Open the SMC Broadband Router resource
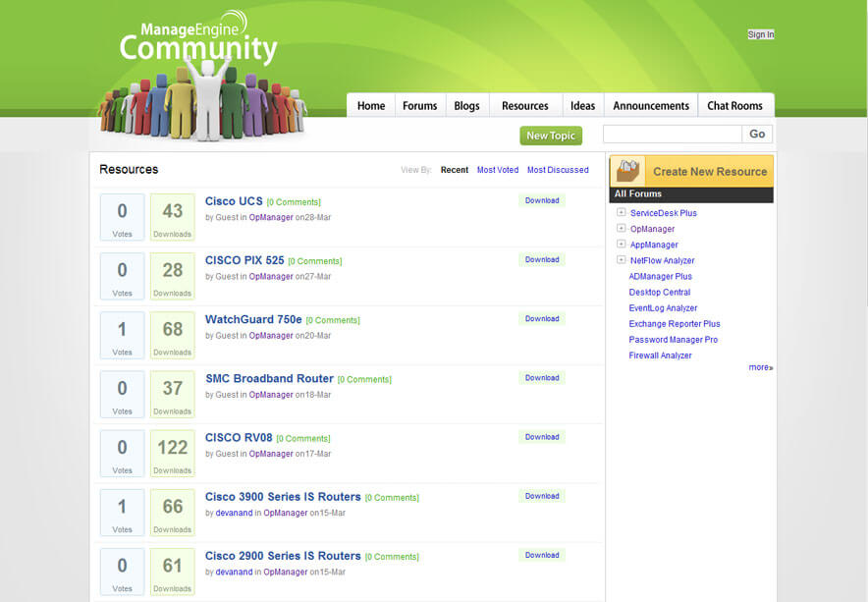The height and width of the screenshot is (602, 868). pos(270,378)
